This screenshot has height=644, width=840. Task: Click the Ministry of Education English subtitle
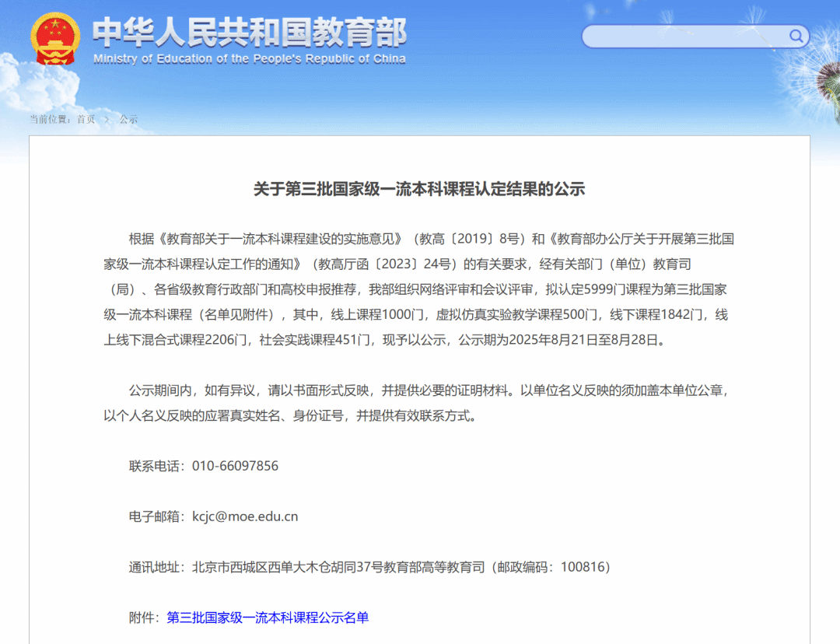(x=250, y=59)
